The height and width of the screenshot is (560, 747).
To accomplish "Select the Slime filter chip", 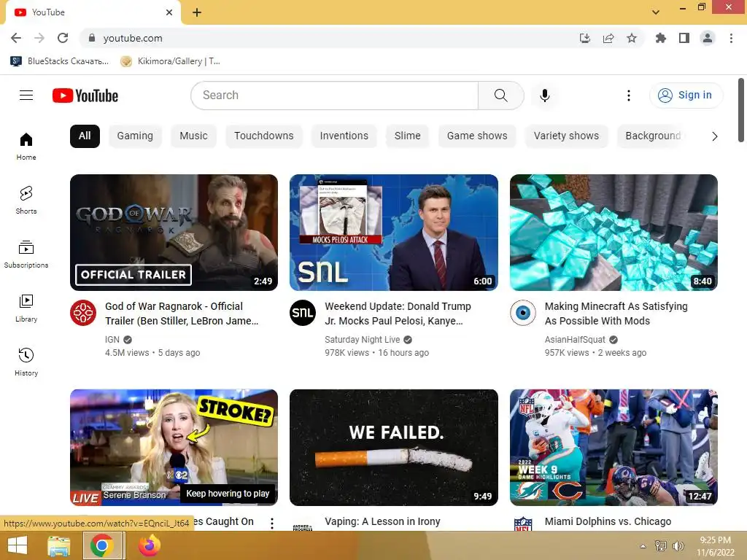I will pos(407,136).
